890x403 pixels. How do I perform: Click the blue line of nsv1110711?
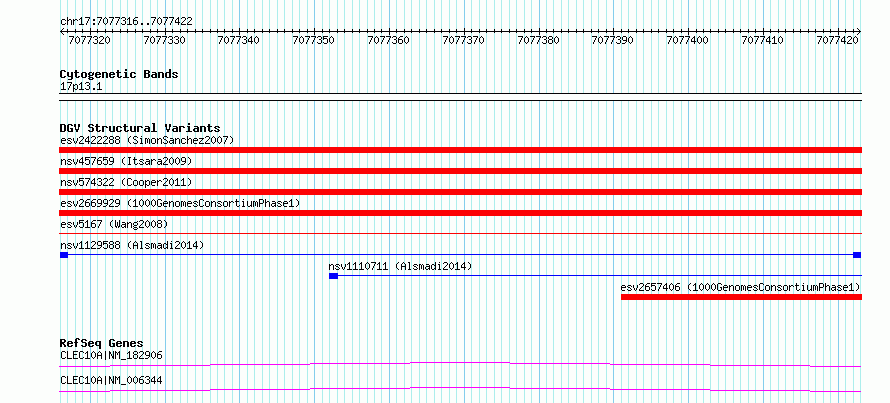click(x=600, y=276)
